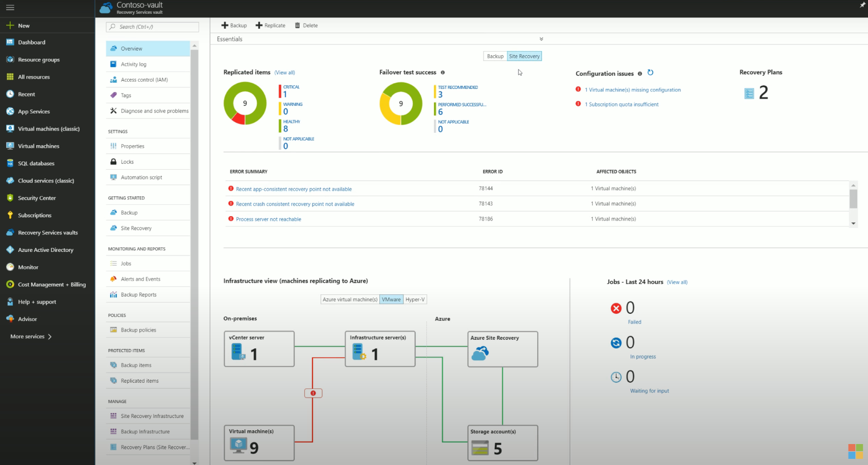Click the red error marker on VM connection line
This screenshot has height=465, width=868.
click(313, 393)
